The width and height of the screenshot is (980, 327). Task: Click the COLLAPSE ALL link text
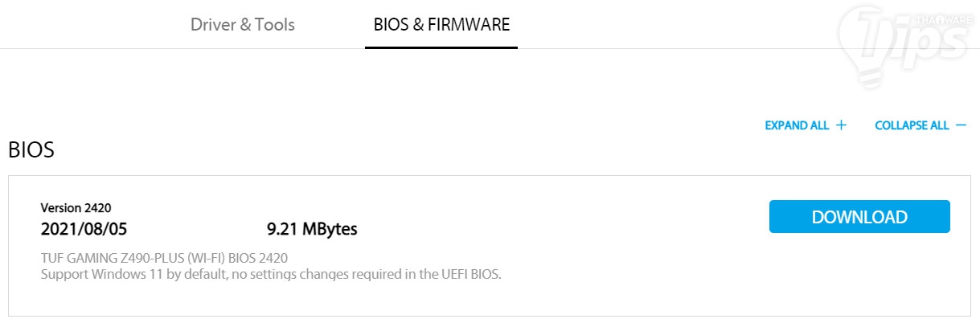click(x=912, y=125)
